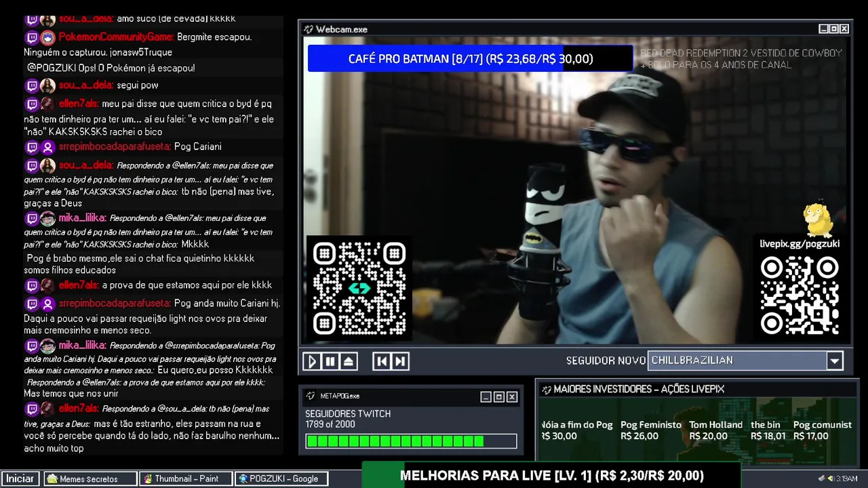Click the skip-to-next button under the webcam
Viewport: 868px width, 488px height.
click(x=400, y=361)
